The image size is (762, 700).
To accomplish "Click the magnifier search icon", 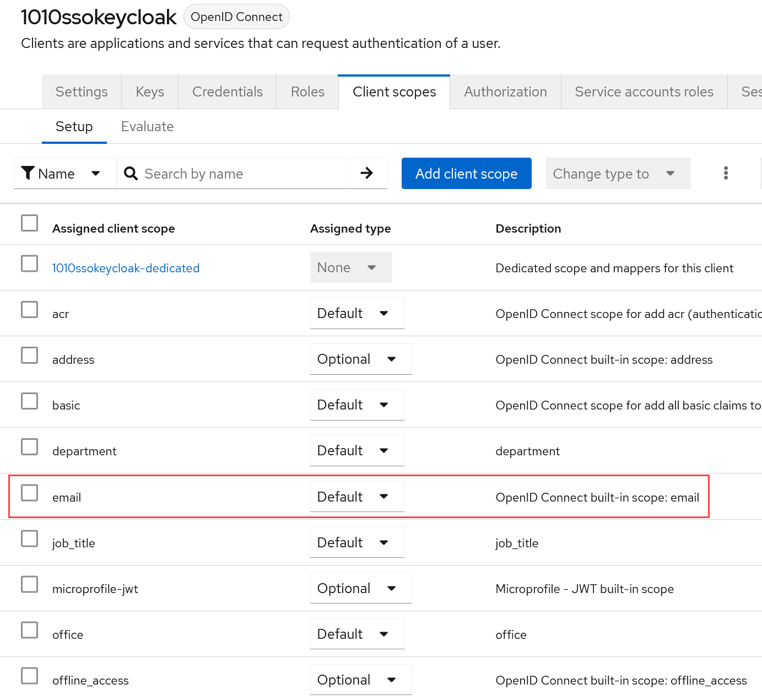I will coord(131,174).
